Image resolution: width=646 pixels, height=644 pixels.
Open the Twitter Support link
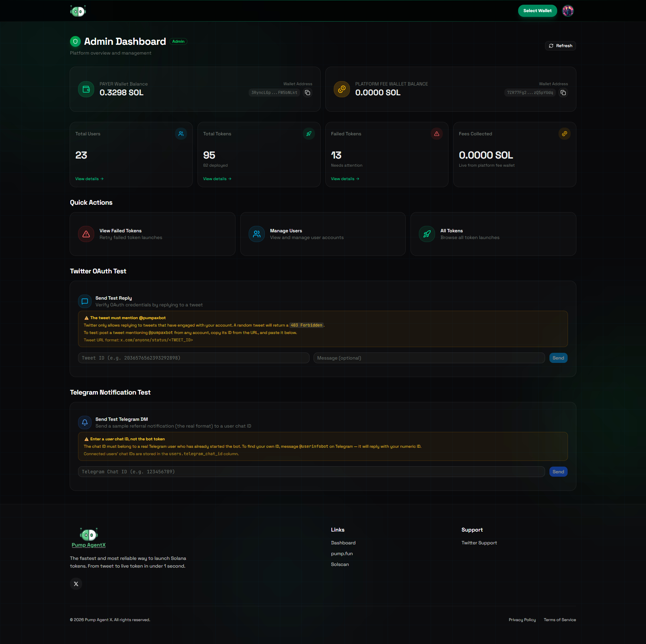[479, 543]
